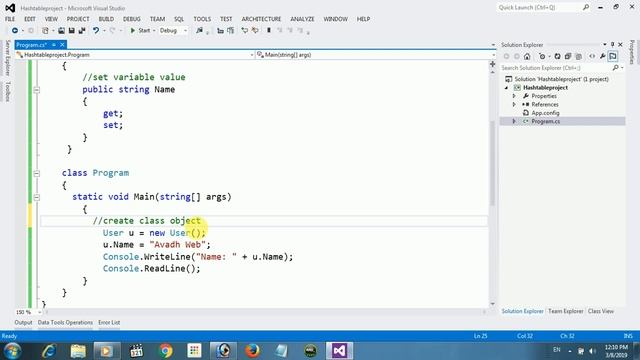Viewport: 640px width, 360px height.
Task: Open the Main(string[] args) member dropdown
Action: (376, 55)
